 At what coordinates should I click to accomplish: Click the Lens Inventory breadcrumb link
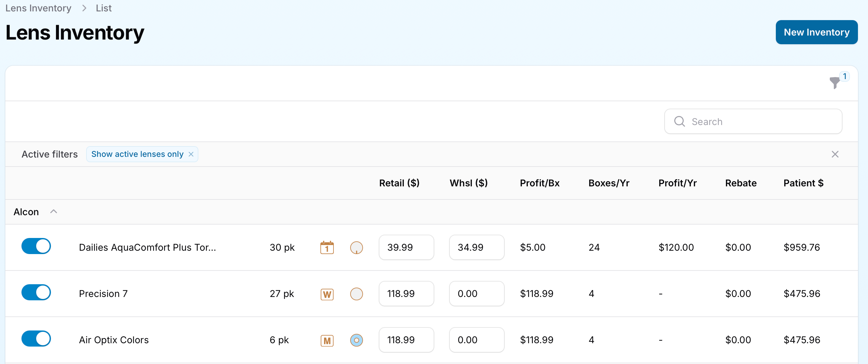click(x=39, y=8)
